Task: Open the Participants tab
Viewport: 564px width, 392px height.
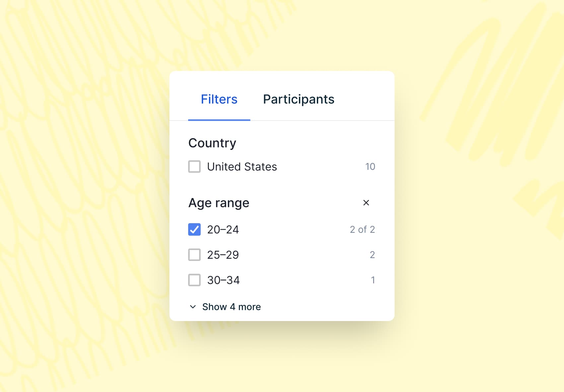Action: 299,99
